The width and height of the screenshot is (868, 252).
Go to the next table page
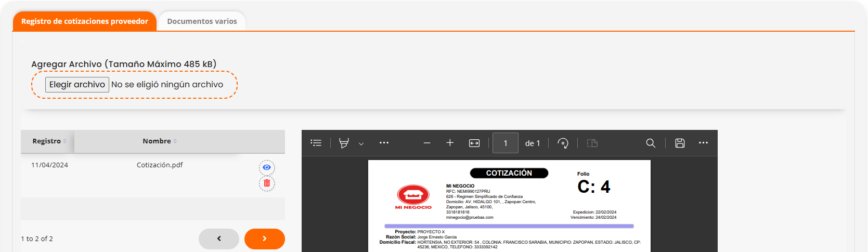[x=264, y=238]
